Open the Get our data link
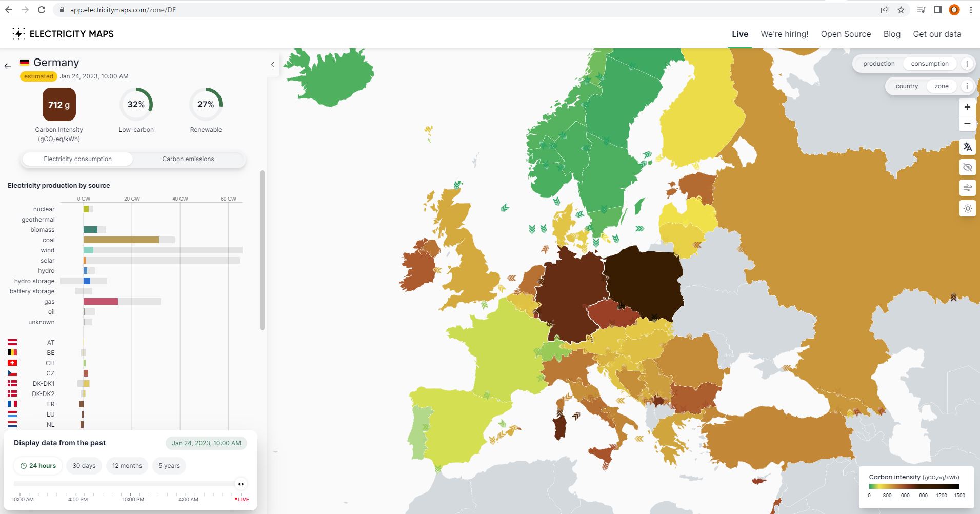This screenshot has height=514, width=980. click(x=937, y=34)
